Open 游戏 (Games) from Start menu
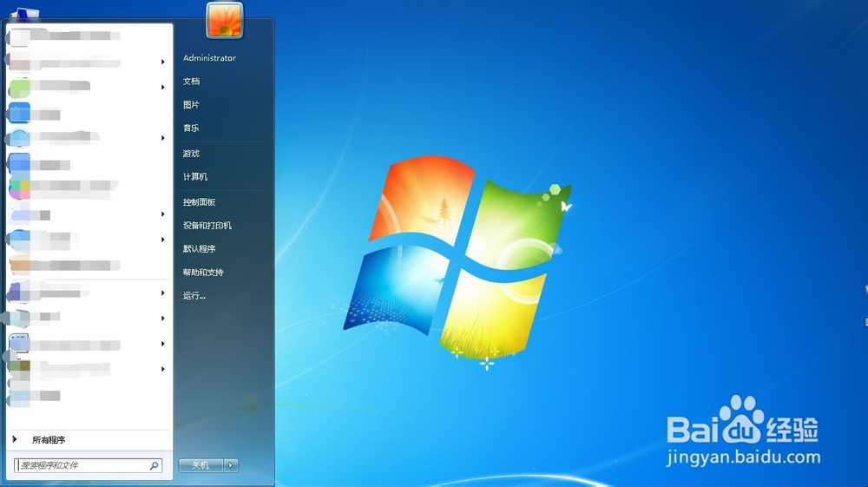Image resolution: width=868 pixels, height=487 pixels. click(x=191, y=154)
